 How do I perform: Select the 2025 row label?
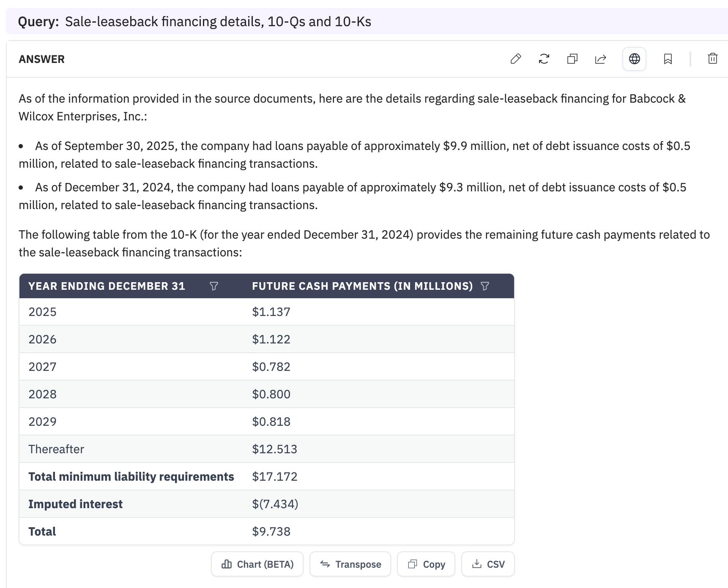42,312
